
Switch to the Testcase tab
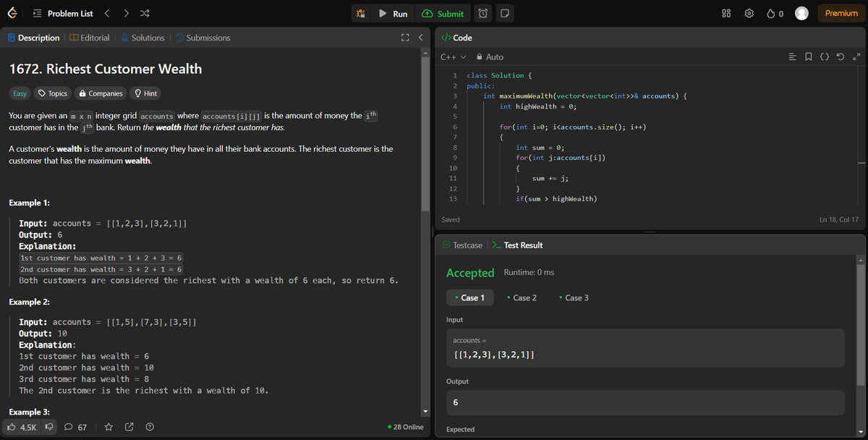click(x=462, y=245)
